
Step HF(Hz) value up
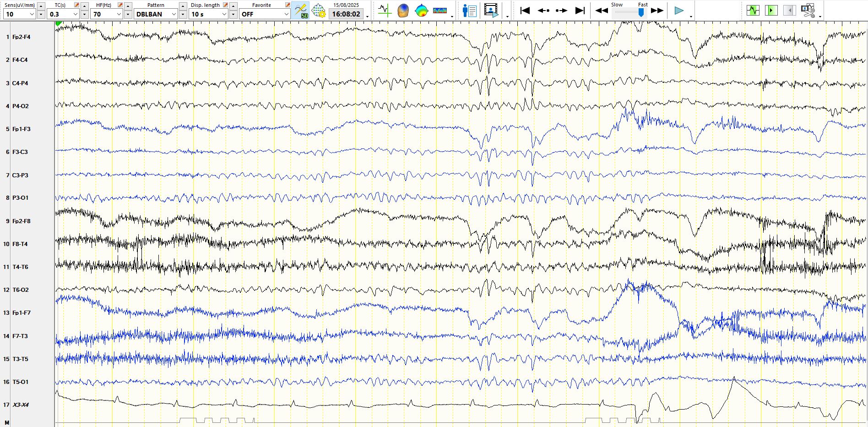coord(128,6)
